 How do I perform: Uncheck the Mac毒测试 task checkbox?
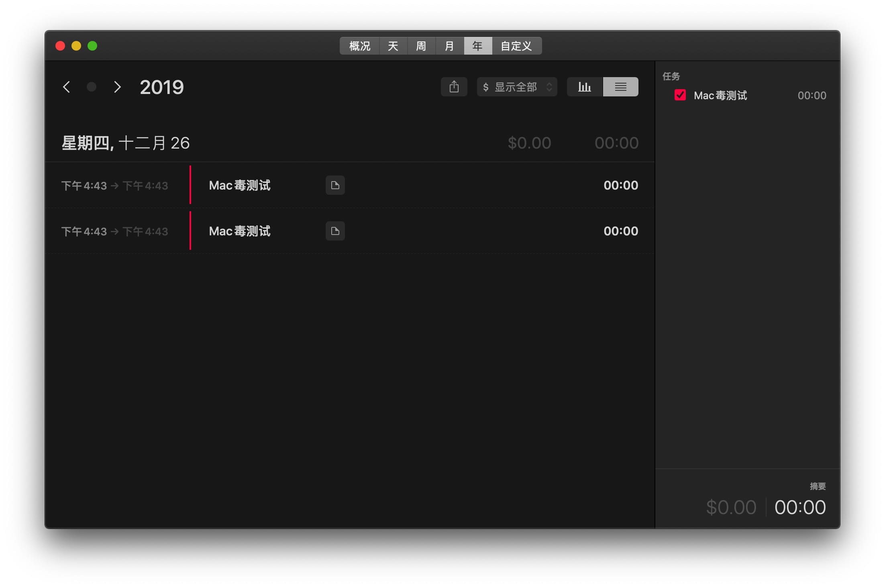(x=680, y=95)
